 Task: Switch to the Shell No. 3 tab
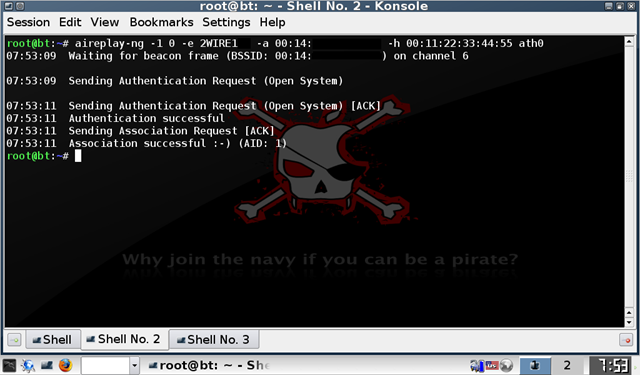tap(214, 339)
